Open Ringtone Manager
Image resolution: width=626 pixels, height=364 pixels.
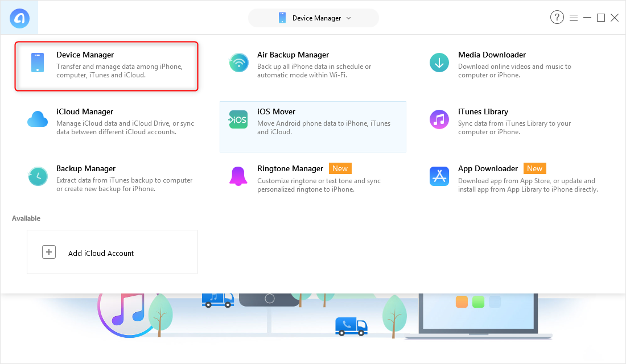coord(290,168)
